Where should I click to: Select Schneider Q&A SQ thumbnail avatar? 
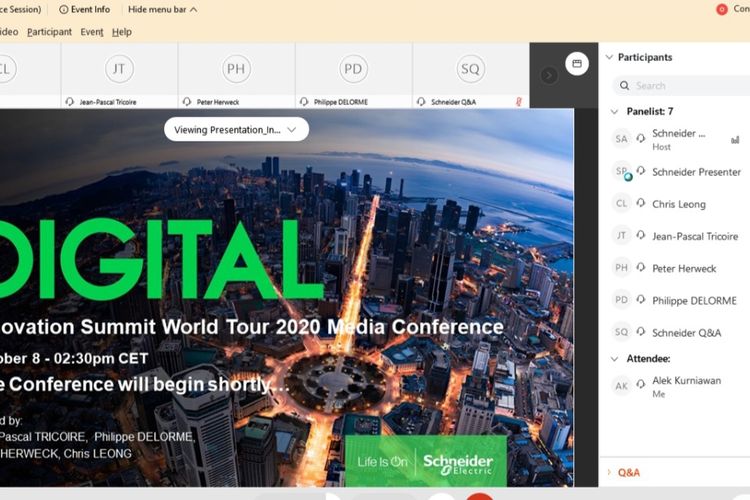coord(470,68)
